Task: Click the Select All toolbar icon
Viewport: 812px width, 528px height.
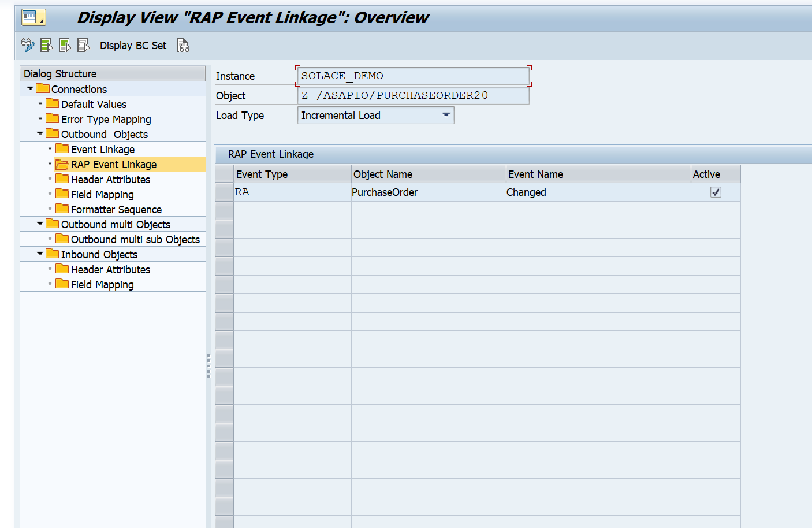Action: [47, 45]
